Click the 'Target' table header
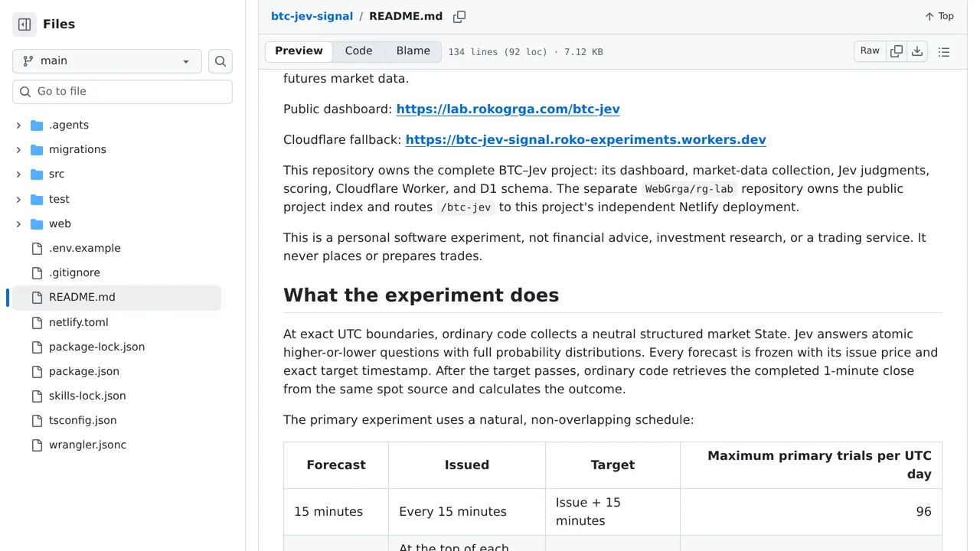Viewport: 980px width, 551px height. coord(612,465)
